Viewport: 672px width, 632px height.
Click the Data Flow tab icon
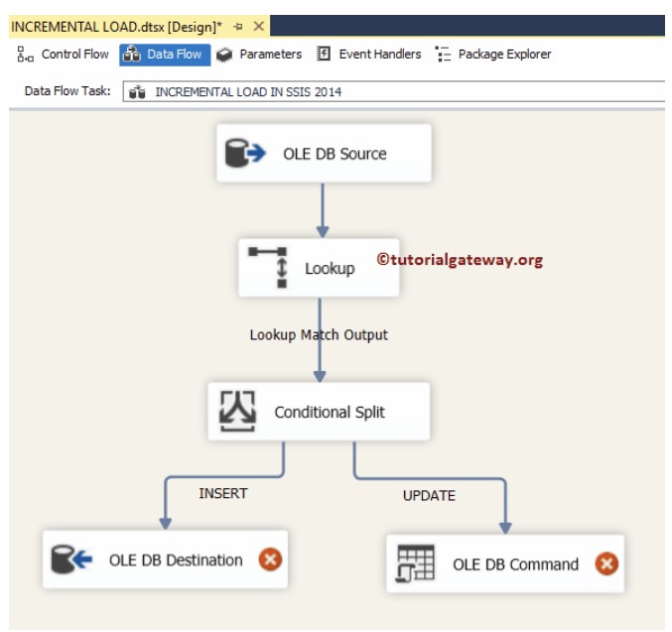(x=132, y=55)
